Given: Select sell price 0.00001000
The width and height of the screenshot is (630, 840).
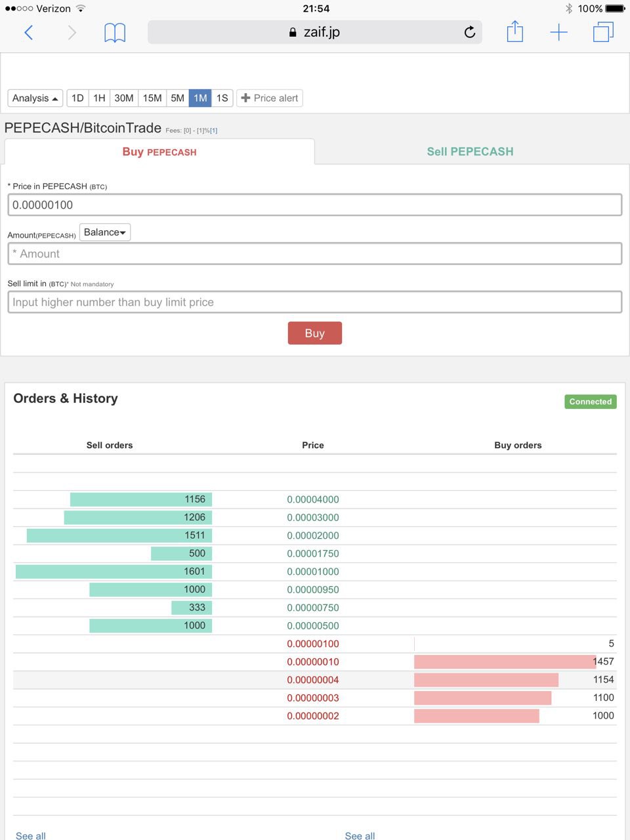Looking at the screenshot, I should [x=313, y=572].
